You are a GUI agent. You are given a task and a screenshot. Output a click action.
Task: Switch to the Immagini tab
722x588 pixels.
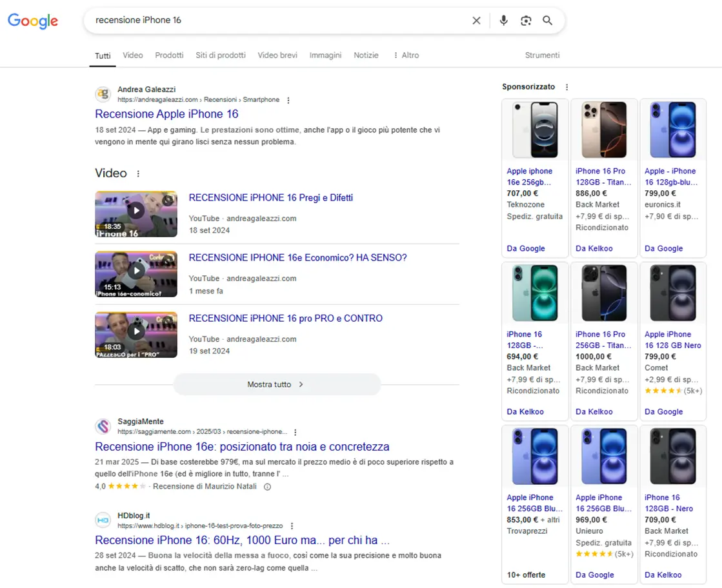tap(325, 55)
